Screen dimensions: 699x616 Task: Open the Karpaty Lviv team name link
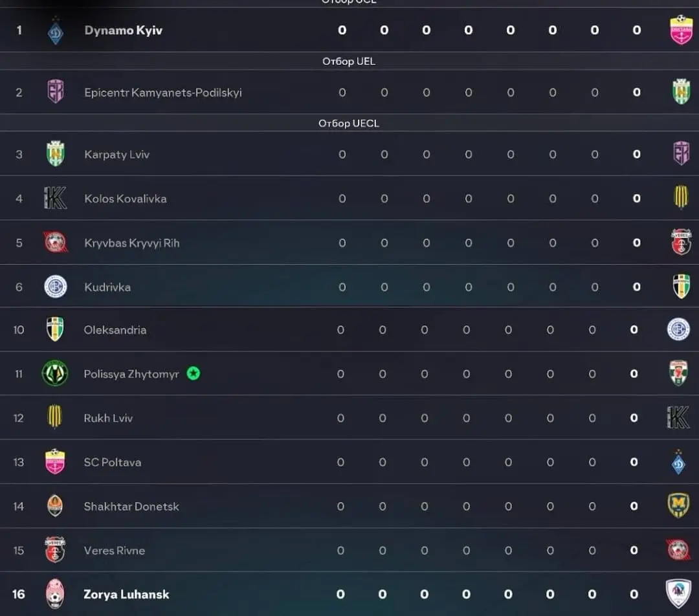[116, 155]
